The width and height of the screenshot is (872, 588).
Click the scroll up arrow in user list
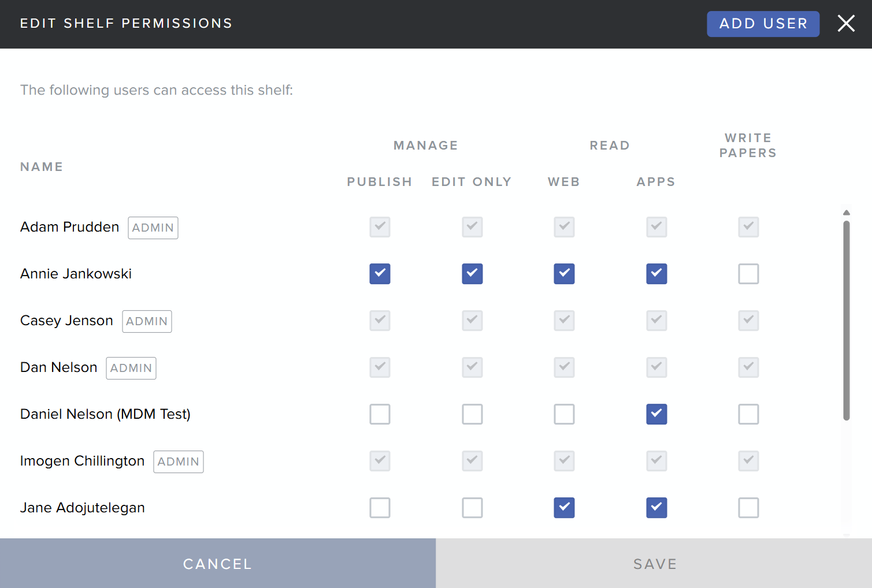pyautogui.click(x=847, y=213)
